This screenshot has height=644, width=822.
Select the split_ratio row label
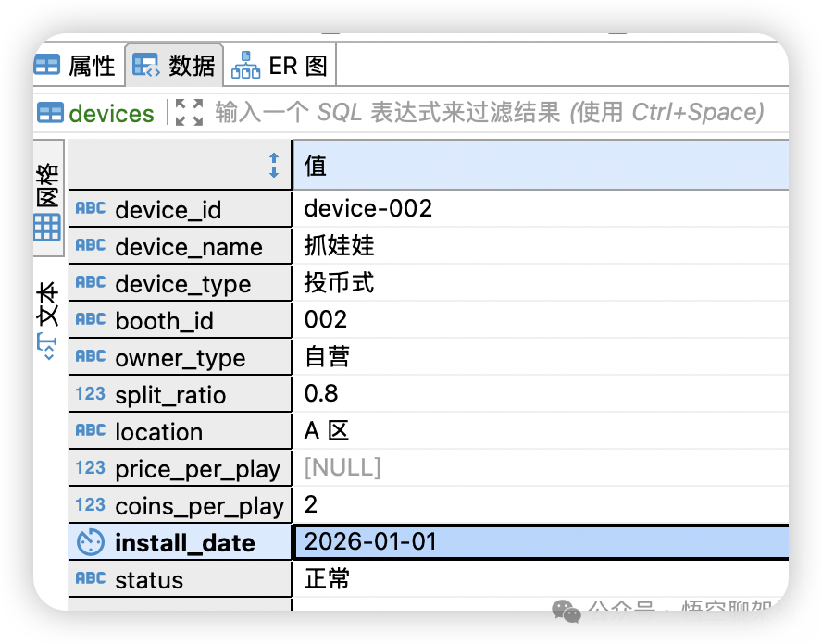(180, 394)
